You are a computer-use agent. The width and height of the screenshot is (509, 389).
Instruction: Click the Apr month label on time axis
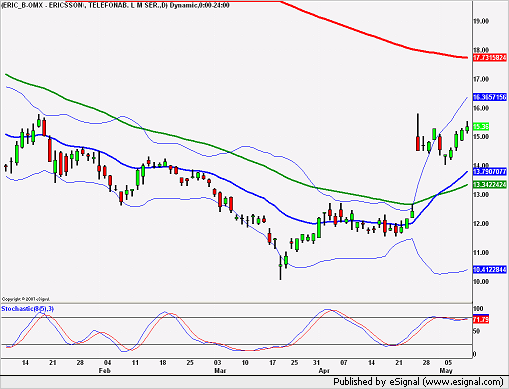pos(324,371)
